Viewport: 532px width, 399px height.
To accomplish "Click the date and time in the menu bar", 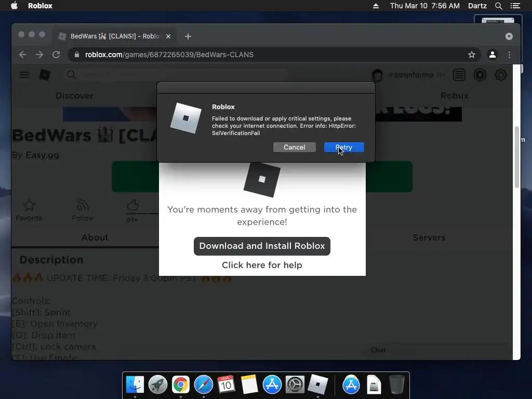I will click(x=425, y=6).
